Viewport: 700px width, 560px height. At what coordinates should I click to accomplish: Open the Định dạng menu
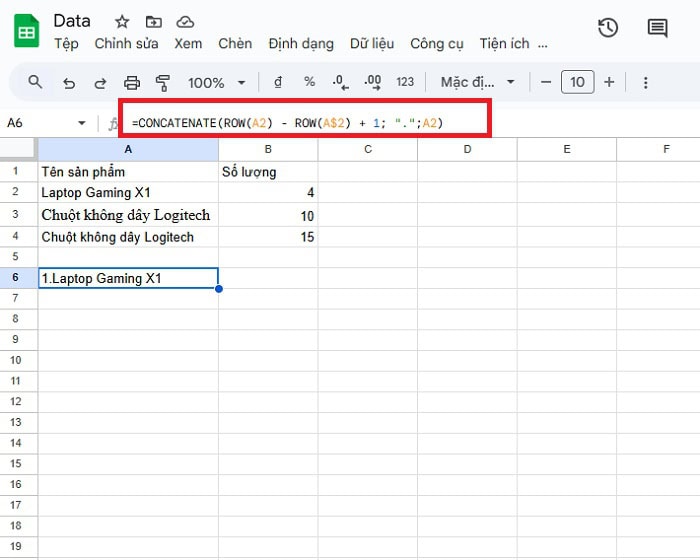coord(301,44)
